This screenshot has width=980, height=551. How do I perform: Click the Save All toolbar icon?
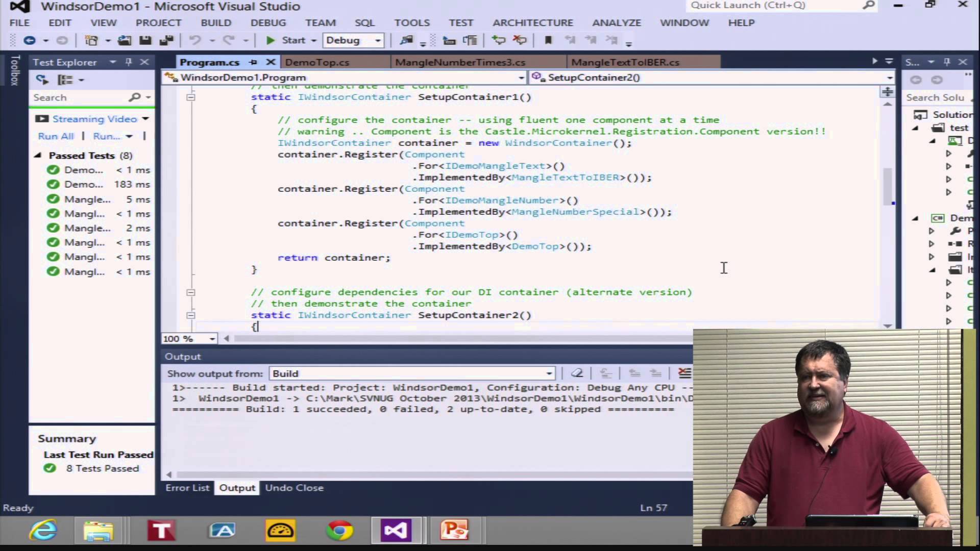(x=166, y=40)
